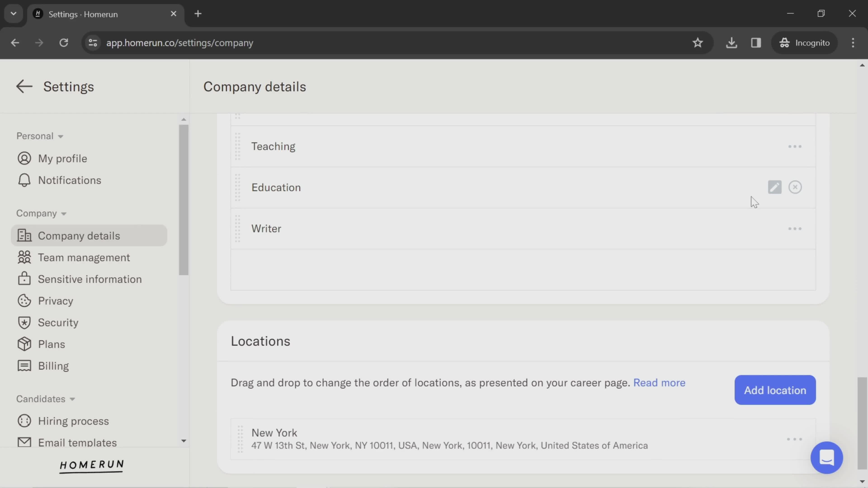Open the Read more link
Screen dimensions: 868x488
pyautogui.click(x=659, y=383)
